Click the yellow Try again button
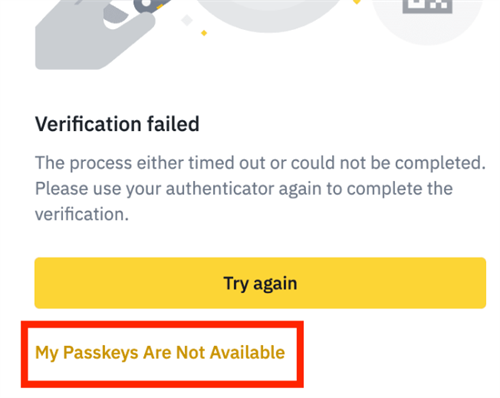500x398 pixels. point(260,283)
